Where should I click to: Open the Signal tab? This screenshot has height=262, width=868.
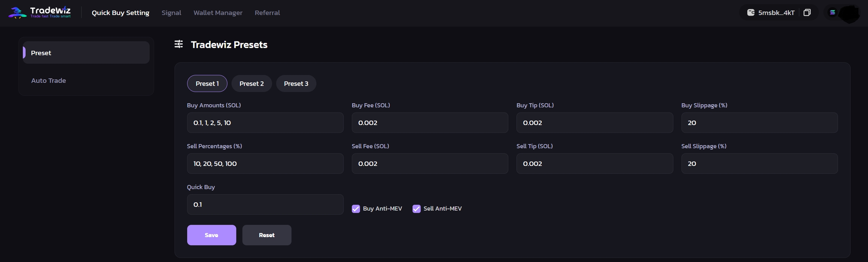tap(171, 13)
